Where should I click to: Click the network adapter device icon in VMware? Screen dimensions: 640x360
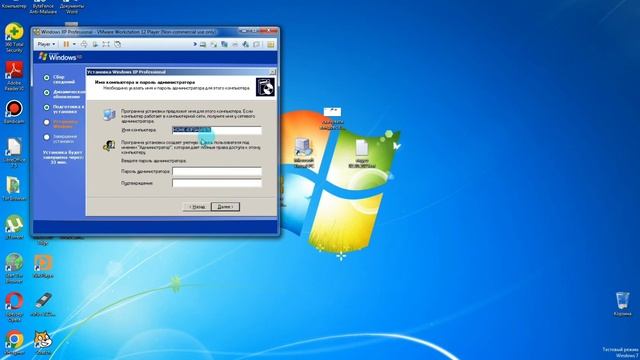[x=224, y=44]
